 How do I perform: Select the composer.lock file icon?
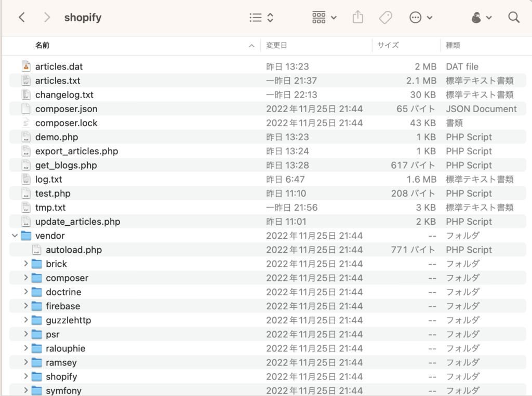tap(26, 122)
